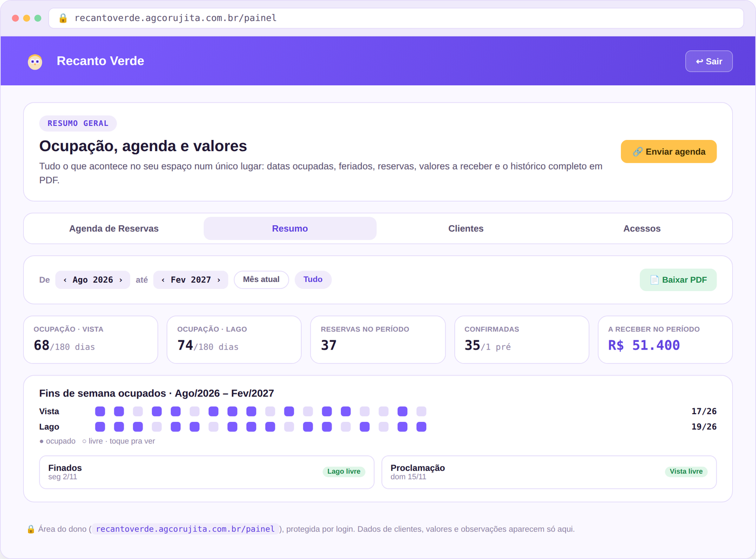This screenshot has width=756, height=559.
Task: Log out with the Sair button
Action: pyautogui.click(x=709, y=61)
